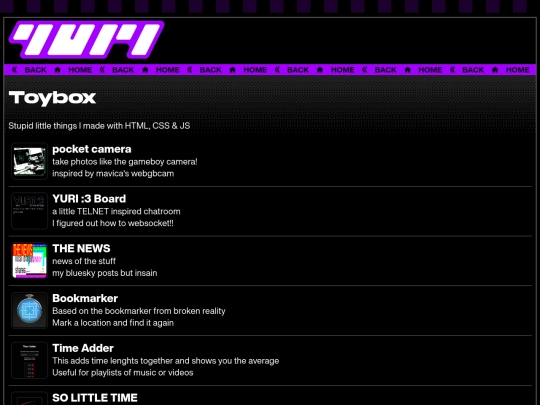
Task: Click the blue Bookmarker compass icon
Action: pyautogui.click(x=29, y=310)
